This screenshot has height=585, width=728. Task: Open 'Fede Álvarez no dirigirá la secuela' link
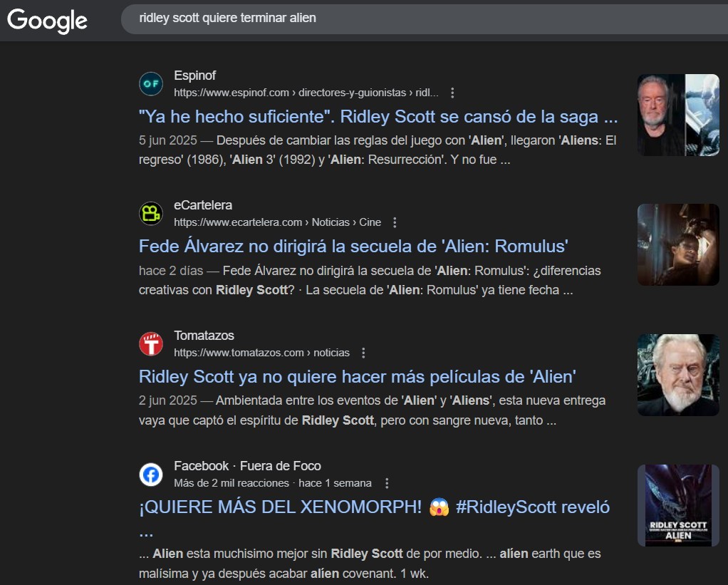click(353, 246)
